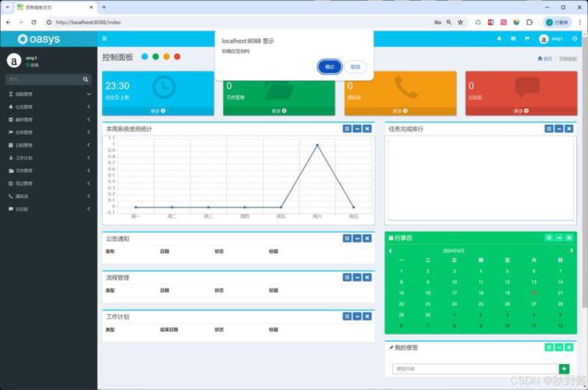Expand the 通讯录 sidebar chevron
This screenshot has width=588, height=390.
tap(88, 196)
